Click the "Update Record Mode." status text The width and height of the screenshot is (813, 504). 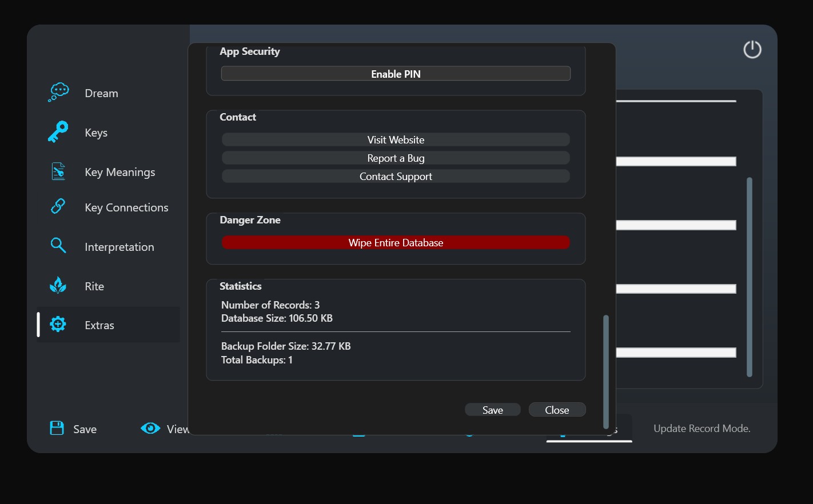702,429
